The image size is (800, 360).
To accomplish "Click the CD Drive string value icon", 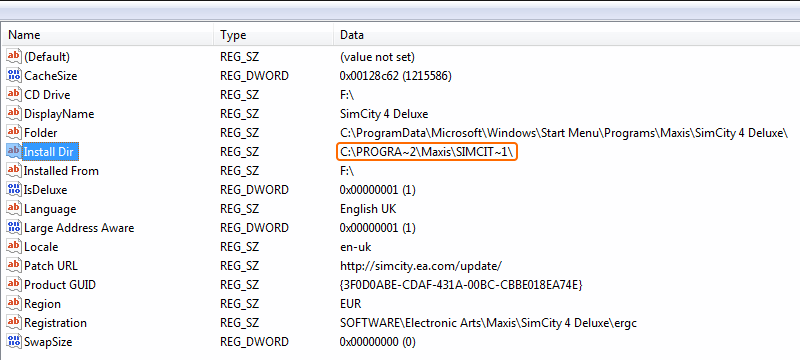I will click(x=14, y=94).
